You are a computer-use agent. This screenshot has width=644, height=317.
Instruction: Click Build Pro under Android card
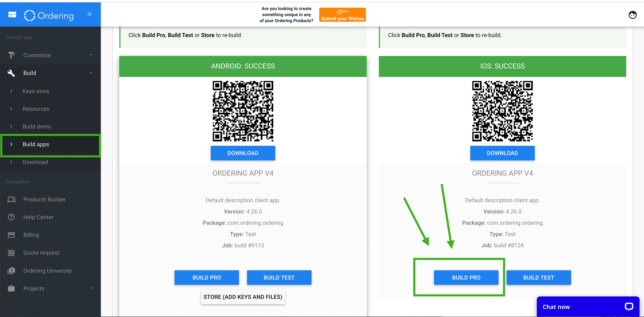(x=207, y=278)
